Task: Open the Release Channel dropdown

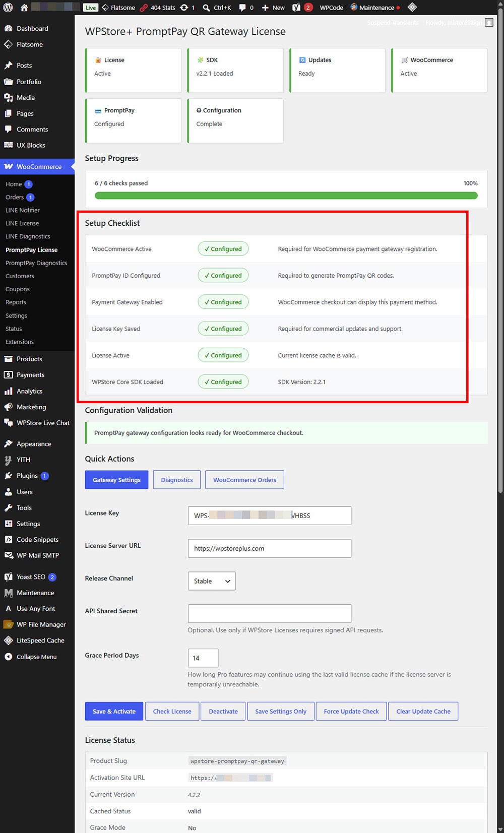Action: (x=211, y=581)
